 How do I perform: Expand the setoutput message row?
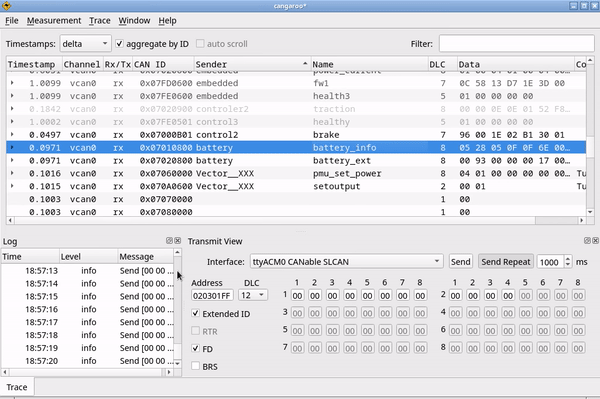click(12, 186)
